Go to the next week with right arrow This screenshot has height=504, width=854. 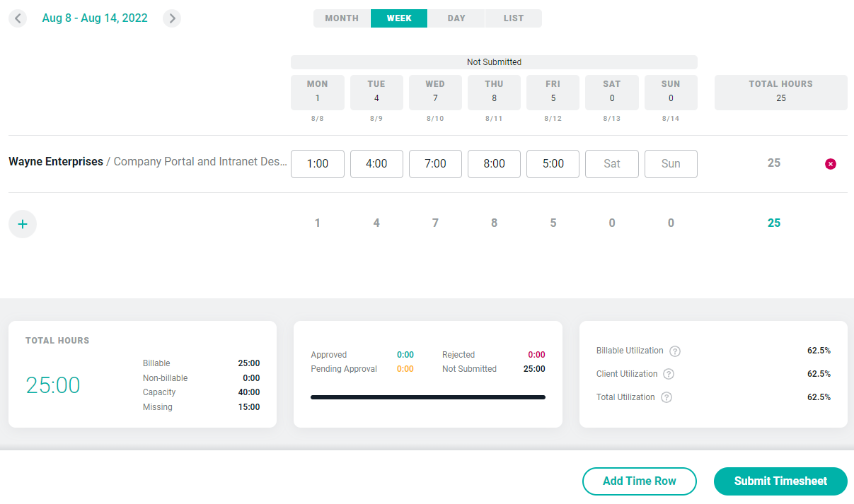click(x=172, y=18)
